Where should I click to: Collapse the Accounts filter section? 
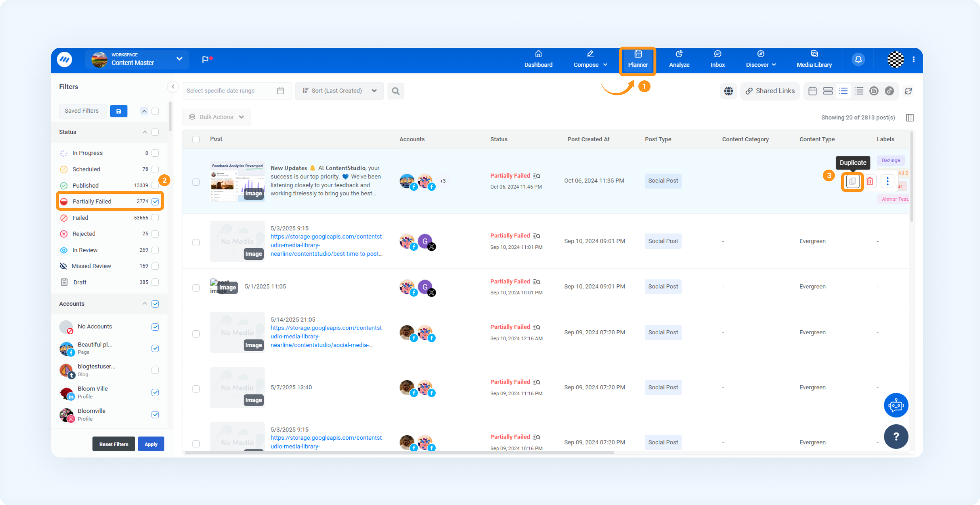click(x=145, y=304)
